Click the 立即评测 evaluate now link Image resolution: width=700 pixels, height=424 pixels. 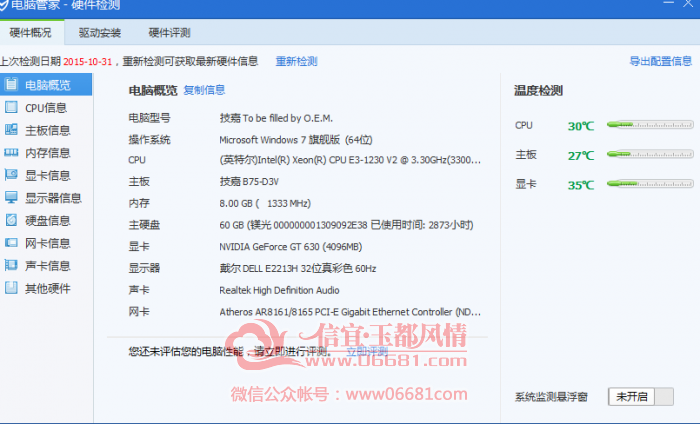pos(367,352)
